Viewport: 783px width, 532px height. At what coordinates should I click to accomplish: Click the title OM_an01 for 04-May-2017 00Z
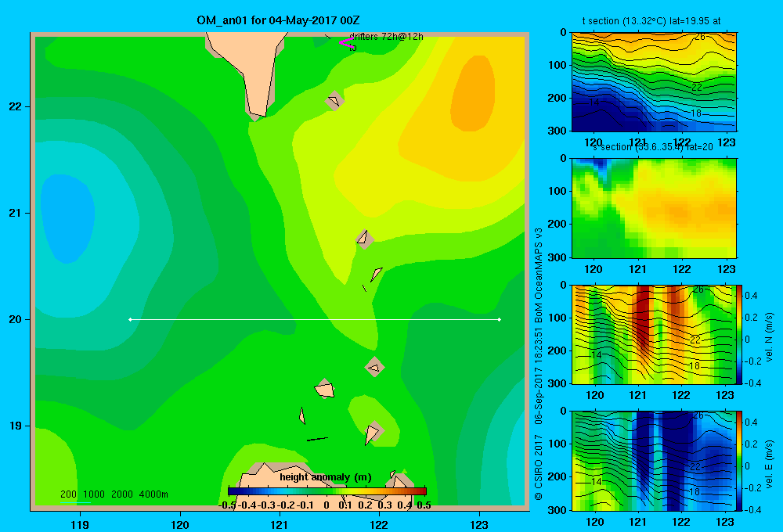click(x=278, y=20)
